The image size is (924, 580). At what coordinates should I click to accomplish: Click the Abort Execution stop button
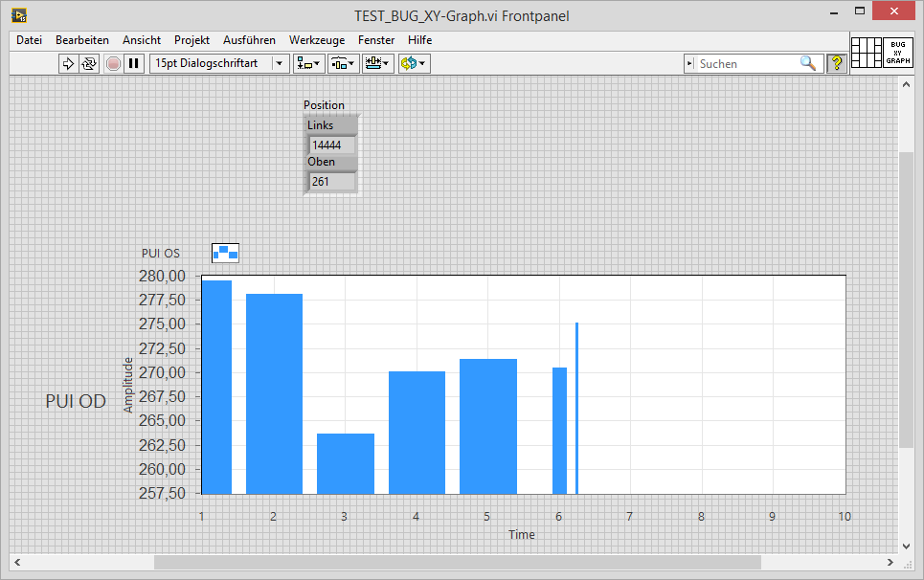point(113,63)
